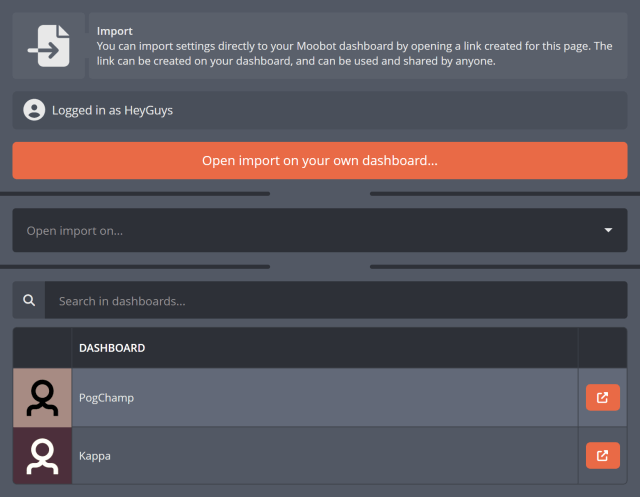Click the search magnifier icon
Screen dimensions: 640x497
tap(29, 300)
